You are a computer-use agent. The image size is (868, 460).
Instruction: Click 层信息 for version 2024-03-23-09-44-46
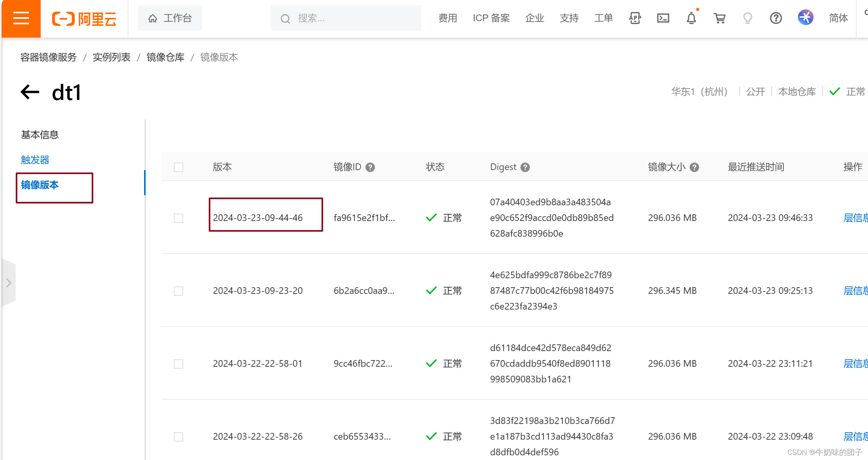tap(855, 218)
